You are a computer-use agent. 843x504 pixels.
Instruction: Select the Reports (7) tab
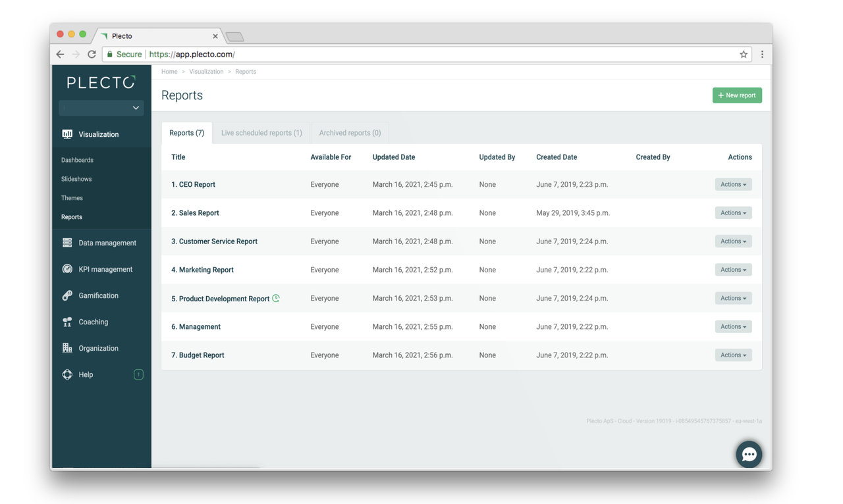[x=186, y=133]
